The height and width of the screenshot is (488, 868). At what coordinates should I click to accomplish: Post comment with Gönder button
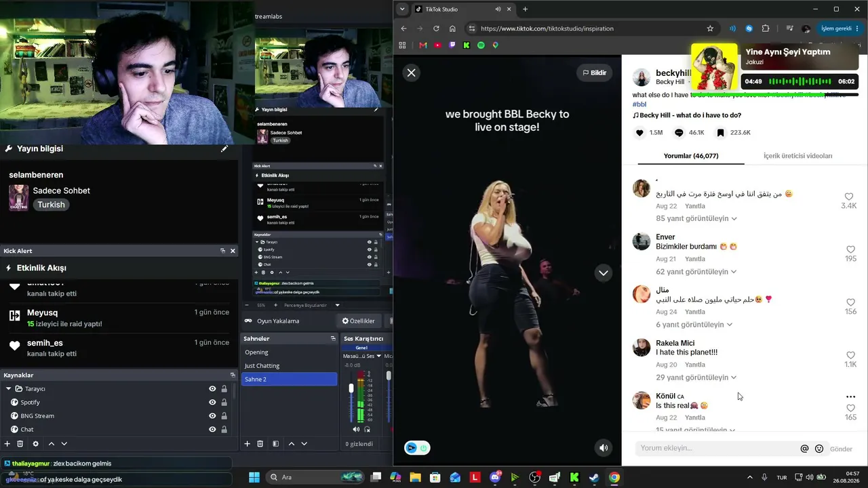pyautogui.click(x=841, y=449)
